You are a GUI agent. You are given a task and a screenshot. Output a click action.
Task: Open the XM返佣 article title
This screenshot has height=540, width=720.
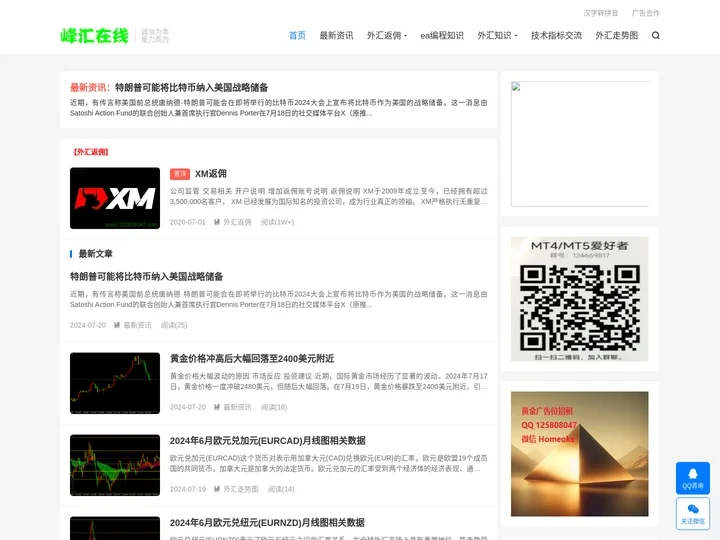point(211,174)
